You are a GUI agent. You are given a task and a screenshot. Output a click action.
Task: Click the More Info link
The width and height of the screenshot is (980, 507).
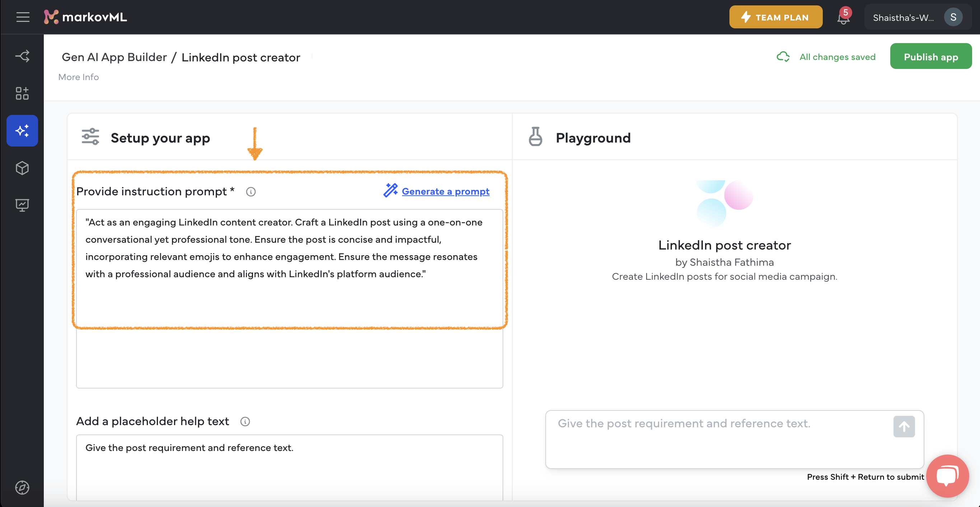click(78, 76)
